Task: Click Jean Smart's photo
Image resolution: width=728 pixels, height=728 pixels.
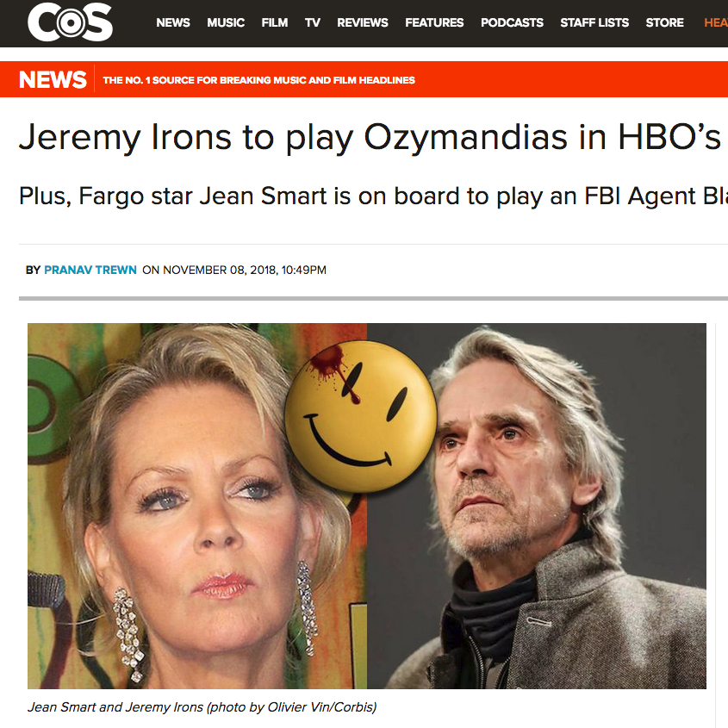Action: pyautogui.click(x=197, y=506)
